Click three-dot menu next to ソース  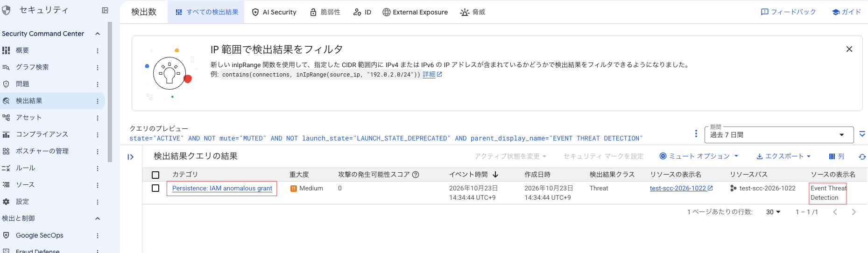point(98,185)
